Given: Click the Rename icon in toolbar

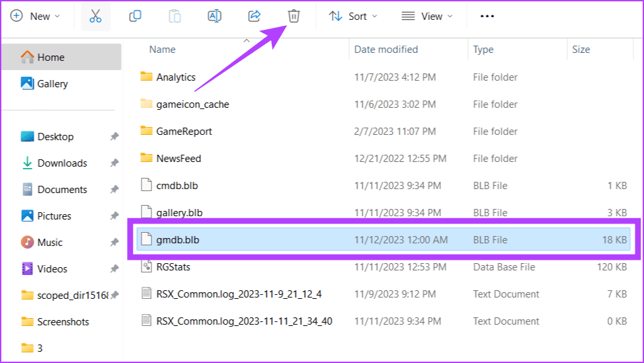Looking at the screenshot, I should coord(214,16).
